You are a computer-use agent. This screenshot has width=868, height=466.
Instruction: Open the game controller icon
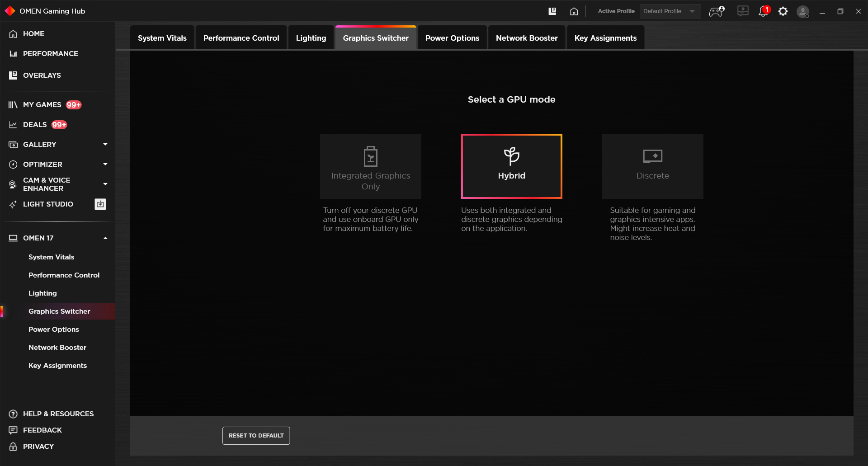pyautogui.click(x=717, y=11)
